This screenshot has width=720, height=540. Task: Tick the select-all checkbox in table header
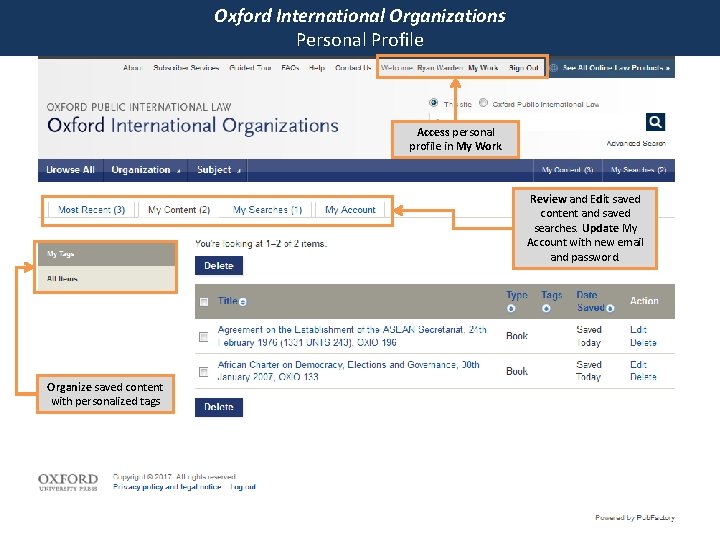(x=204, y=302)
